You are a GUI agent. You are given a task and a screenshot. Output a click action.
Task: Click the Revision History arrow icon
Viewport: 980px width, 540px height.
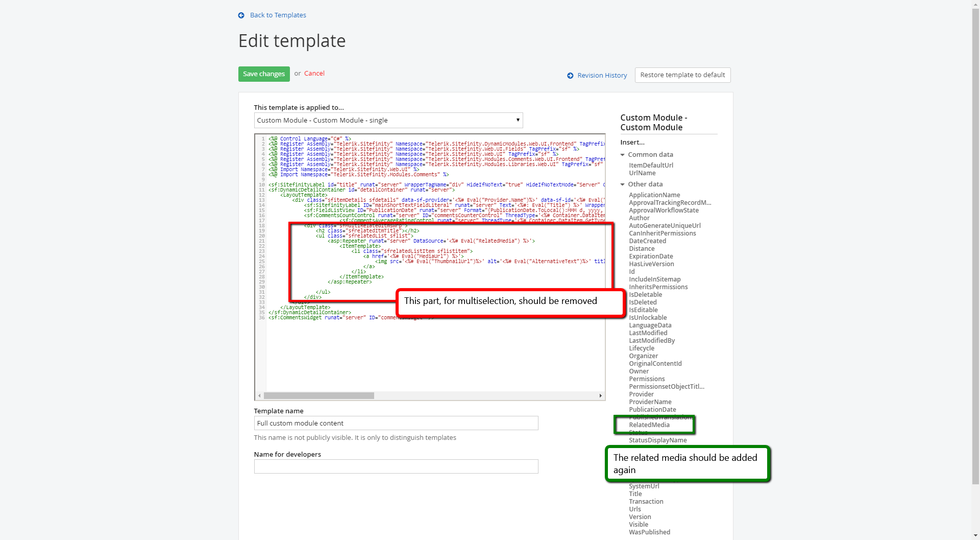[570, 76]
